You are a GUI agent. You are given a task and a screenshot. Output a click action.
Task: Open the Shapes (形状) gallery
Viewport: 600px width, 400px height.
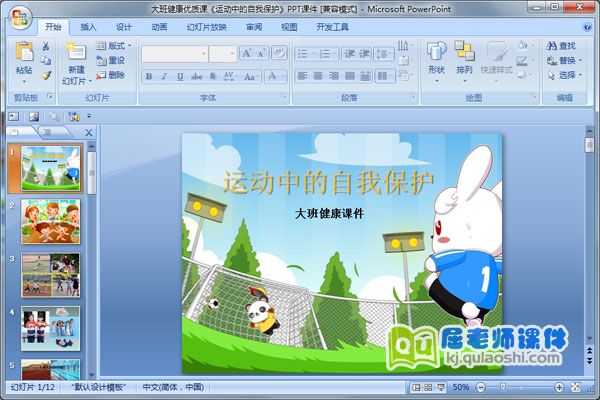(436, 55)
